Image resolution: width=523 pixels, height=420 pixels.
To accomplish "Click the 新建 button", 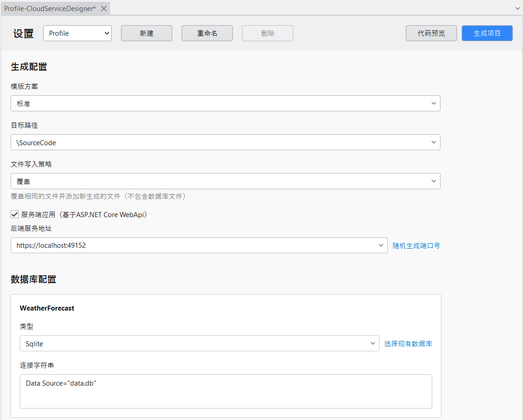I will point(147,33).
